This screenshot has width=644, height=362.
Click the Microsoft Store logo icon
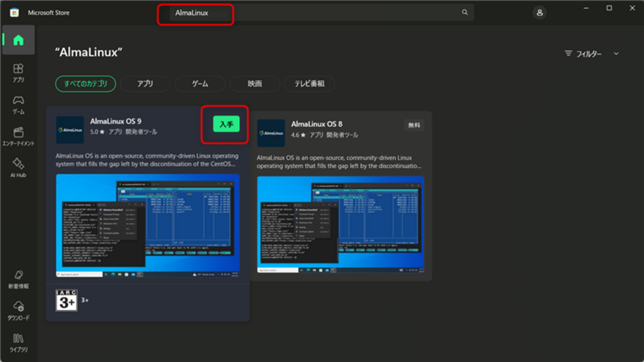(14, 12)
